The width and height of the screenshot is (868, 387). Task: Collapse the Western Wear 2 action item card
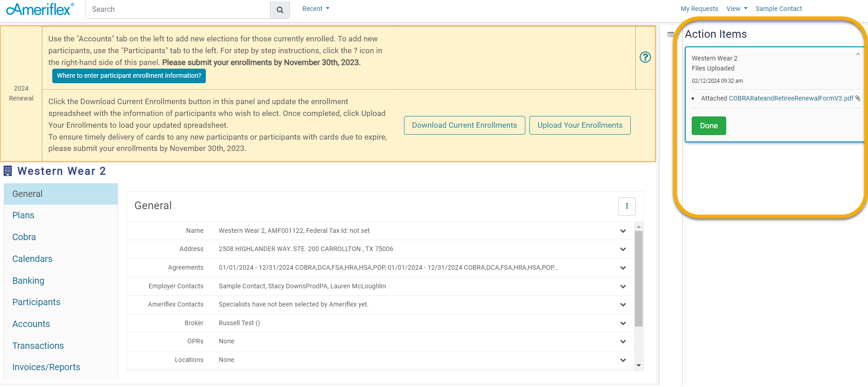click(858, 55)
